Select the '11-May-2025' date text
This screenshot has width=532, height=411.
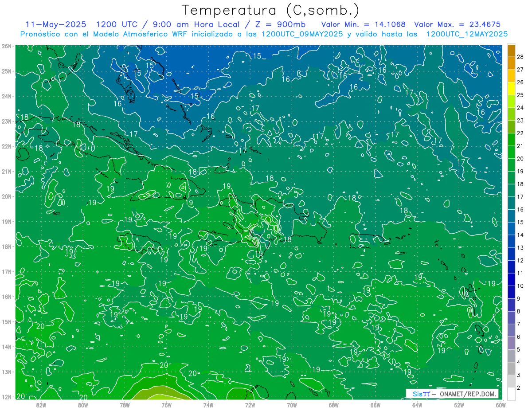click(56, 24)
